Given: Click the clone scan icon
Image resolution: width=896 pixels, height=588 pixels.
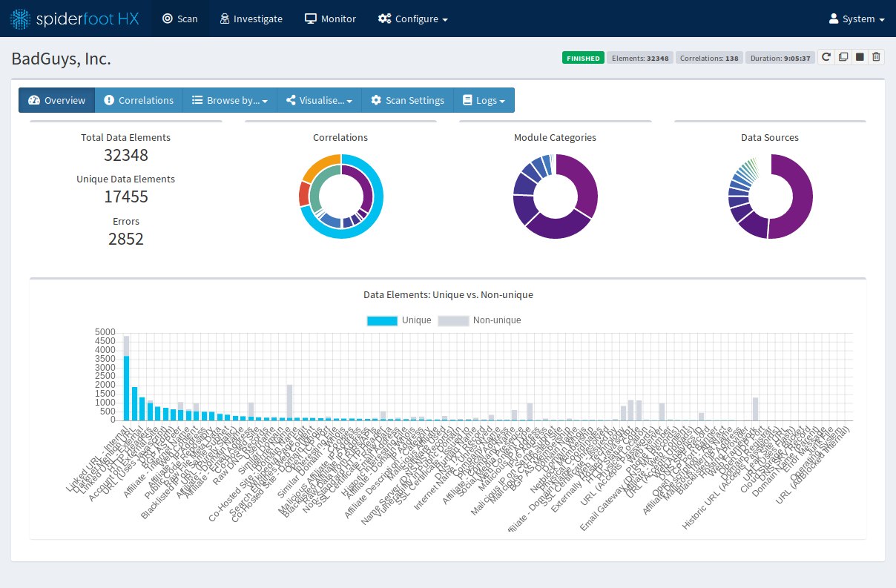Looking at the screenshot, I should (x=843, y=57).
